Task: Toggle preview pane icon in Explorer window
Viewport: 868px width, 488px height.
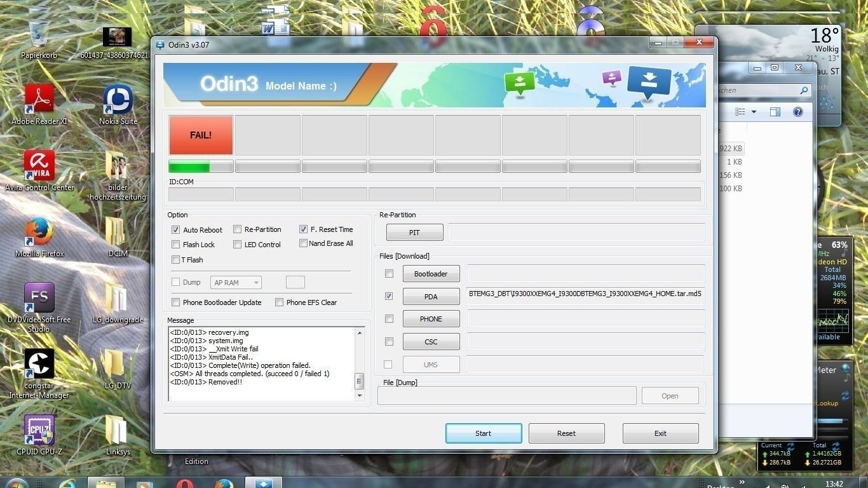Action: tap(775, 112)
